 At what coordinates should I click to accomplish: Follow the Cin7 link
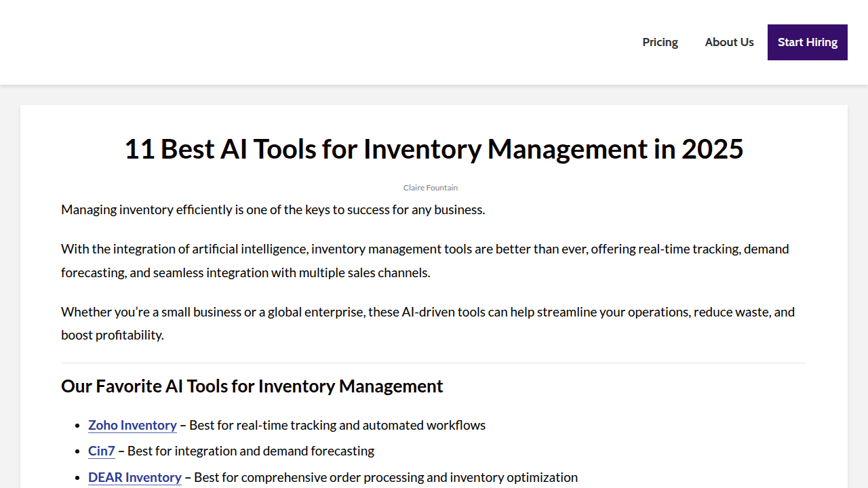pos(102,451)
